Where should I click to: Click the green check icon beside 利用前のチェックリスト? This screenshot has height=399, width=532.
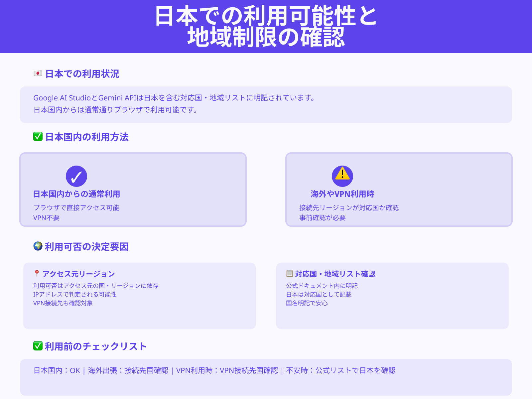tap(37, 346)
